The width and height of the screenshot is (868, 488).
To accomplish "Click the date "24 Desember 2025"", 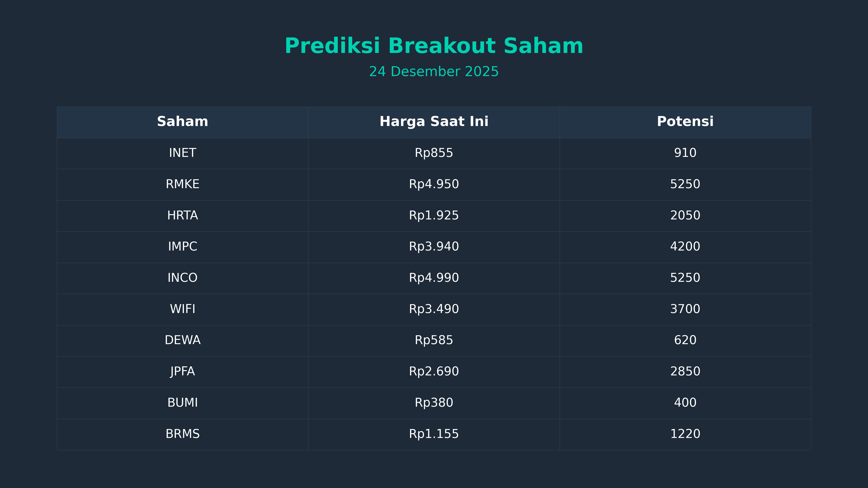I will tap(434, 72).
